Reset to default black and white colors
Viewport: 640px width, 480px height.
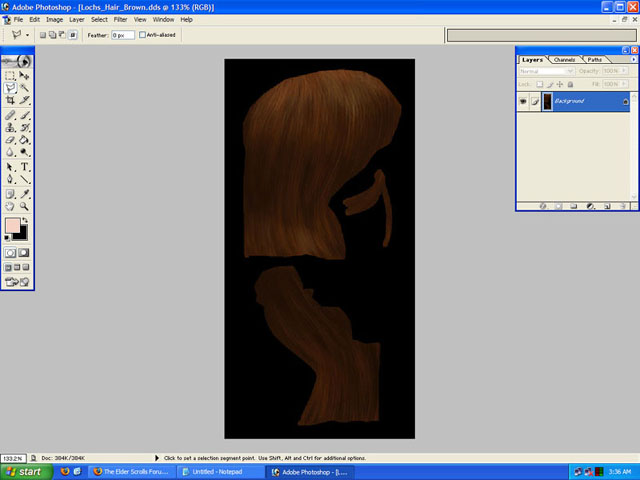(7, 238)
